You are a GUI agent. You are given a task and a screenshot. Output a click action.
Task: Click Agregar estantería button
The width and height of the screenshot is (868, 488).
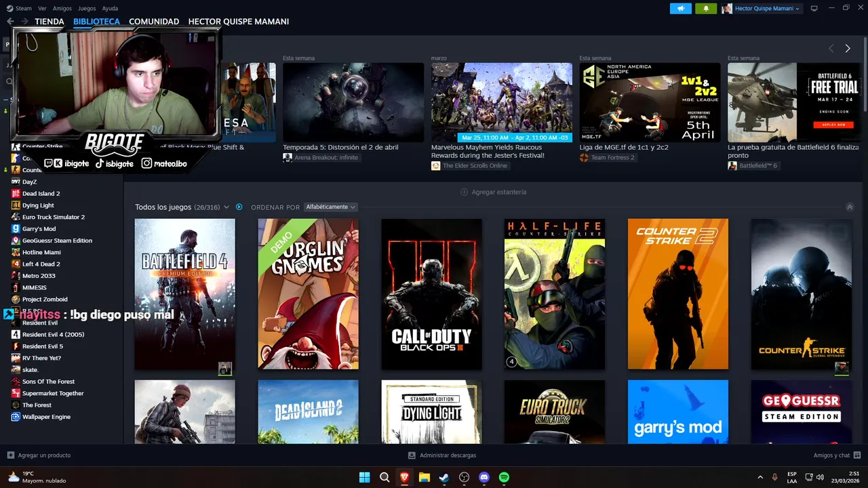point(493,192)
